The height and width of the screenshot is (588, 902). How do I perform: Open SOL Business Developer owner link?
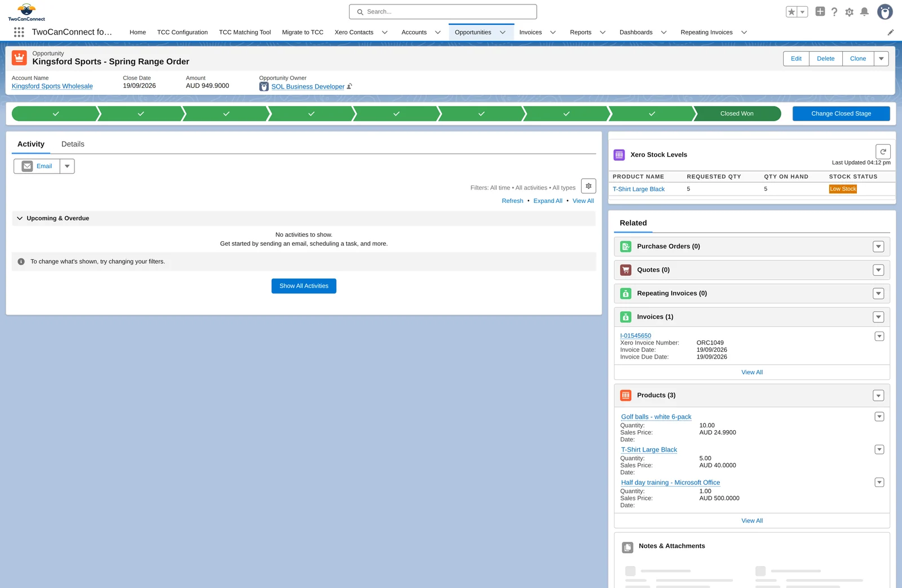click(x=308, y=86)
